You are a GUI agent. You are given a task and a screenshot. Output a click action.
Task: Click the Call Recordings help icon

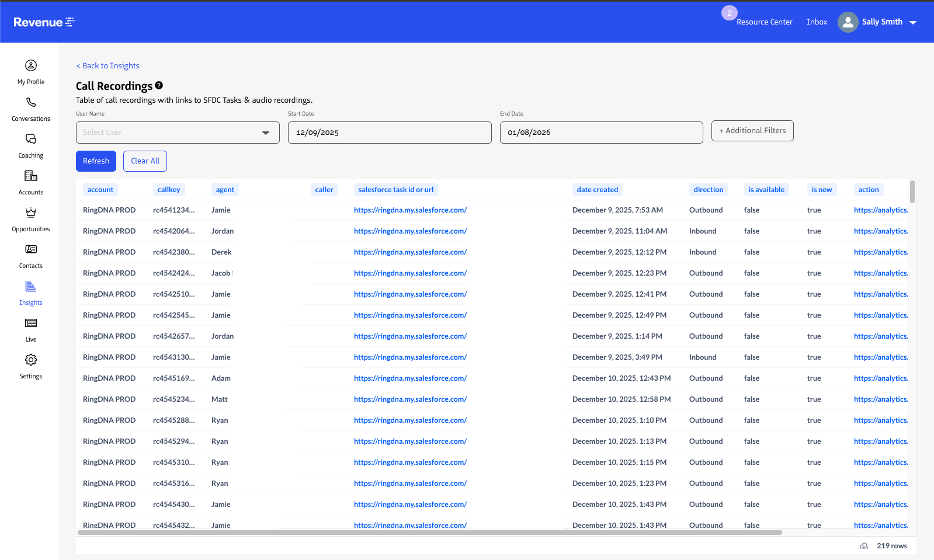[x=159, y=85]
